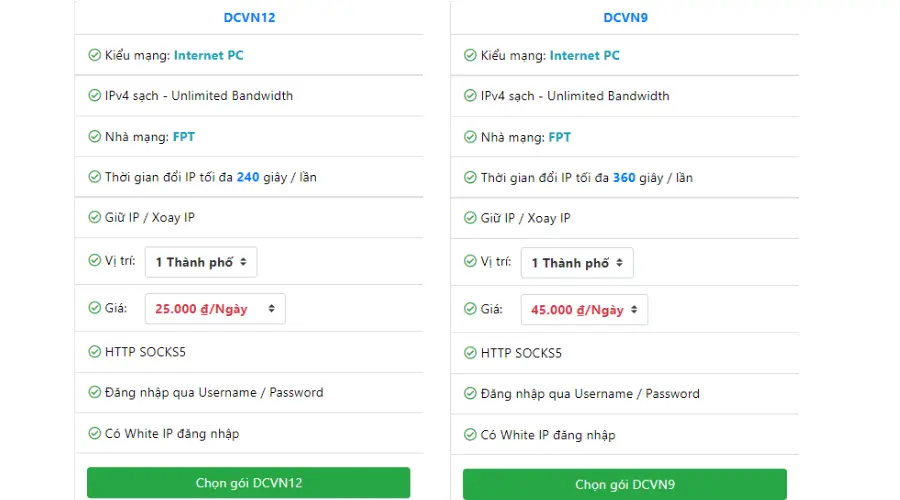
Task: Open the DCVN12 Vị trí city dropdown
Action: coord(201,262)
